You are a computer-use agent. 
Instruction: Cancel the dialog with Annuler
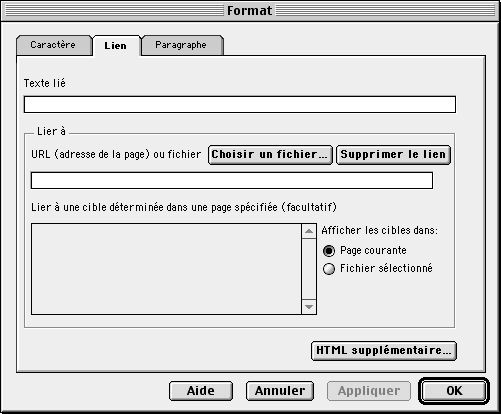click(280, 391)
